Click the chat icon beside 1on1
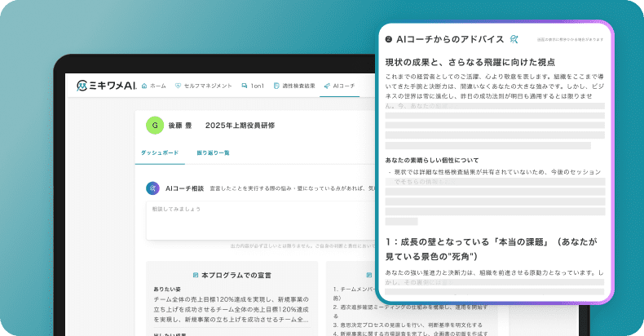This screenshot has width=644, height=336. tap(245, 86)
